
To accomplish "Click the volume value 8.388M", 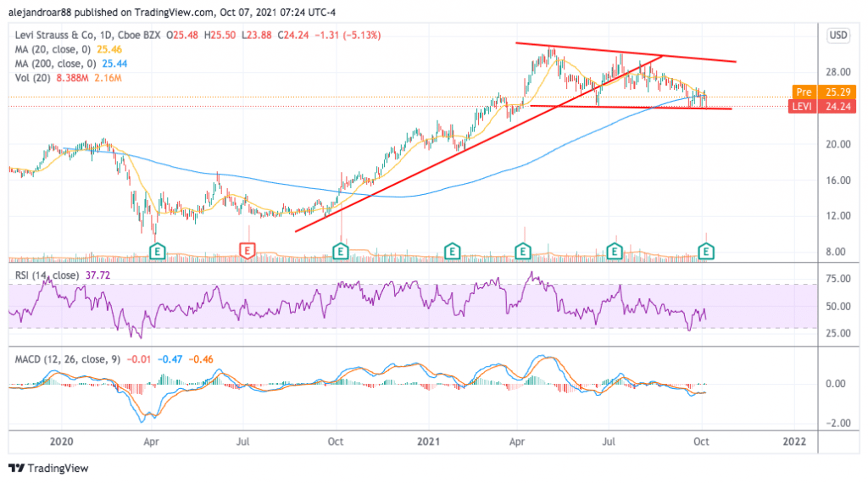I will tap(73, 78).
